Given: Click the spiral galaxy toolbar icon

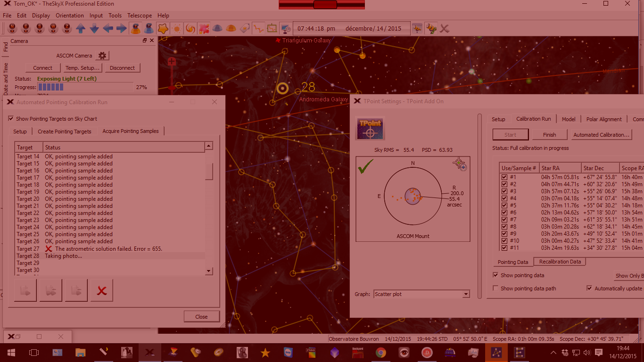Looking at the screenshot, I should (190, 28).
